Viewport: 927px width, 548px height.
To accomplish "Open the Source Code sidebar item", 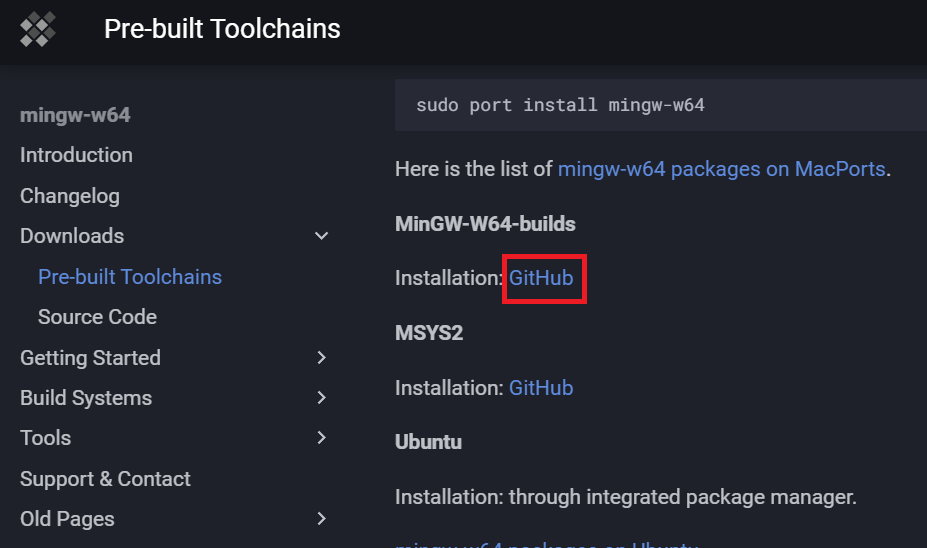I will tap(97, 317).
